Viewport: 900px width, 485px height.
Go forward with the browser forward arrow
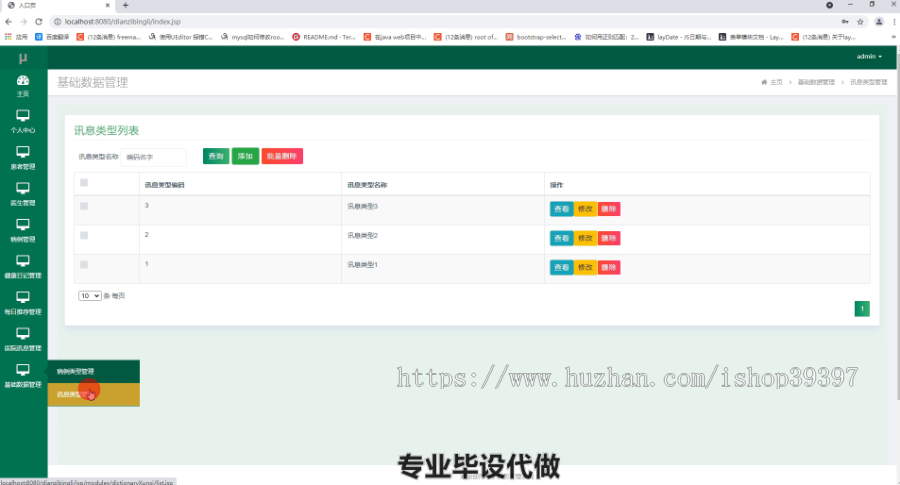click(24, 22)
